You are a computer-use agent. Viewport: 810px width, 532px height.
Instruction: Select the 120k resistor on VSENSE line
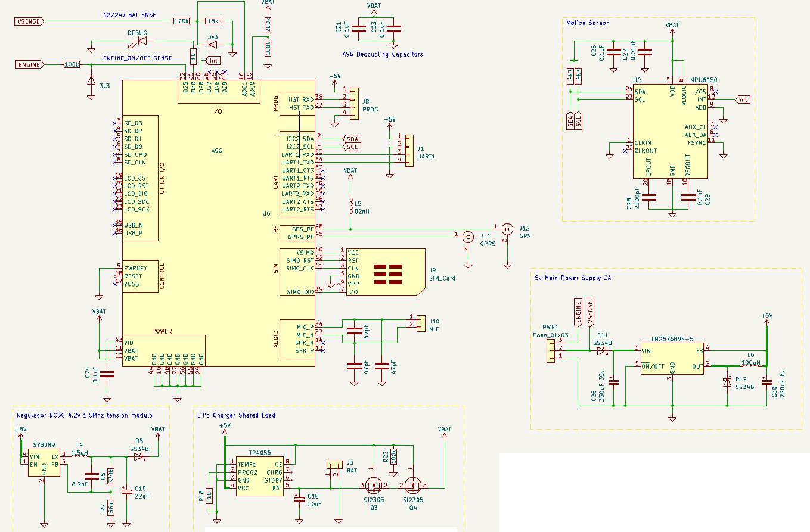(x=181, y=21)
